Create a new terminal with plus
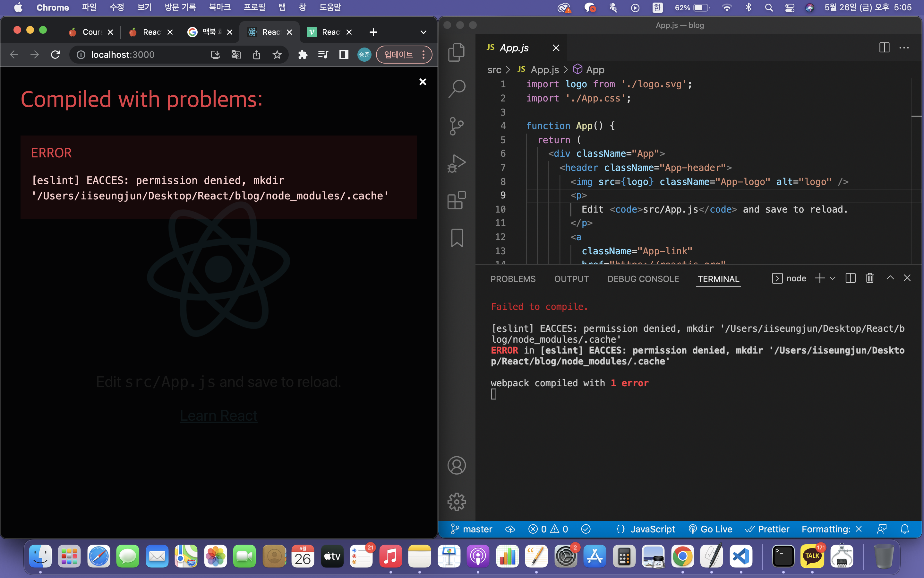The height and width of the screenshot is (578, 924). tap(820, 278)
